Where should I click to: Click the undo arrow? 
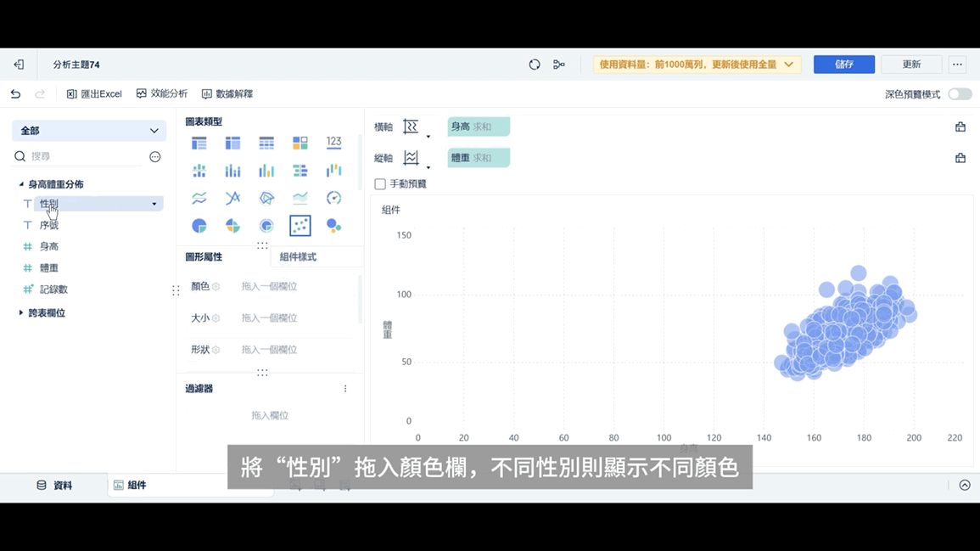coord(15,93)
